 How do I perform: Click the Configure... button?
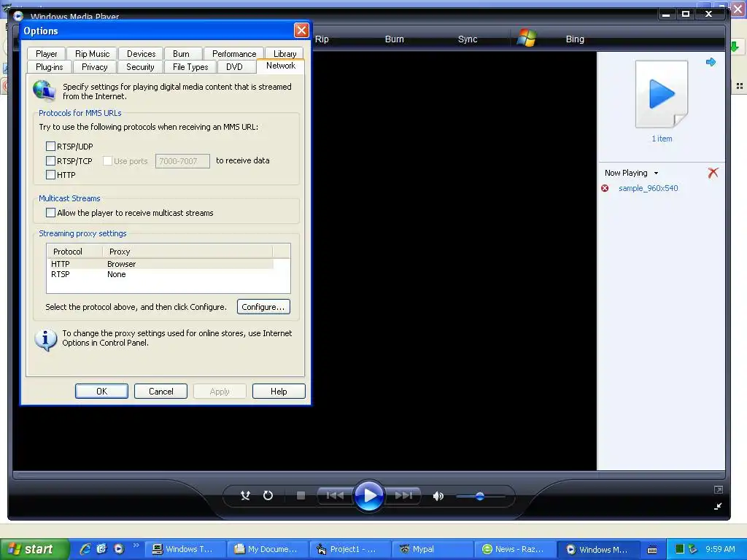click(263, 307)
